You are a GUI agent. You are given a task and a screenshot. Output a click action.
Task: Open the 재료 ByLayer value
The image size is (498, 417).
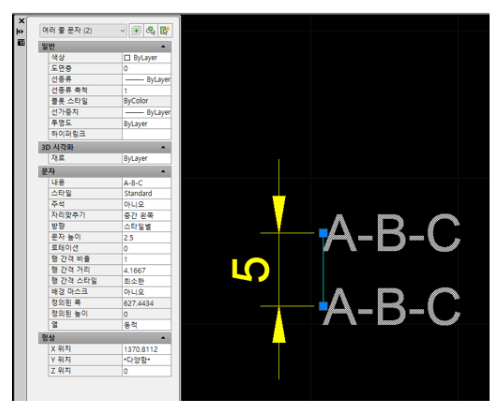point(147,158)
